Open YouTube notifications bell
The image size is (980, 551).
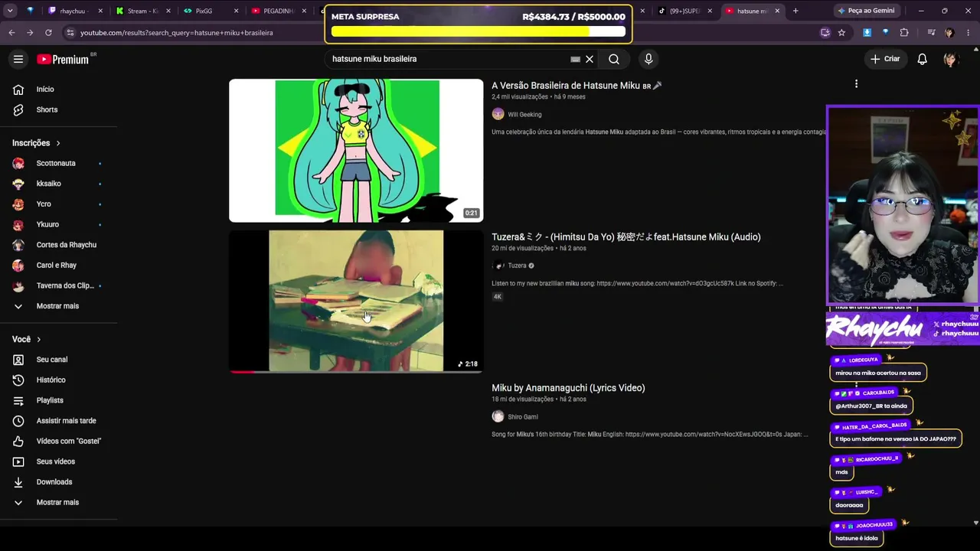[923, 59]
